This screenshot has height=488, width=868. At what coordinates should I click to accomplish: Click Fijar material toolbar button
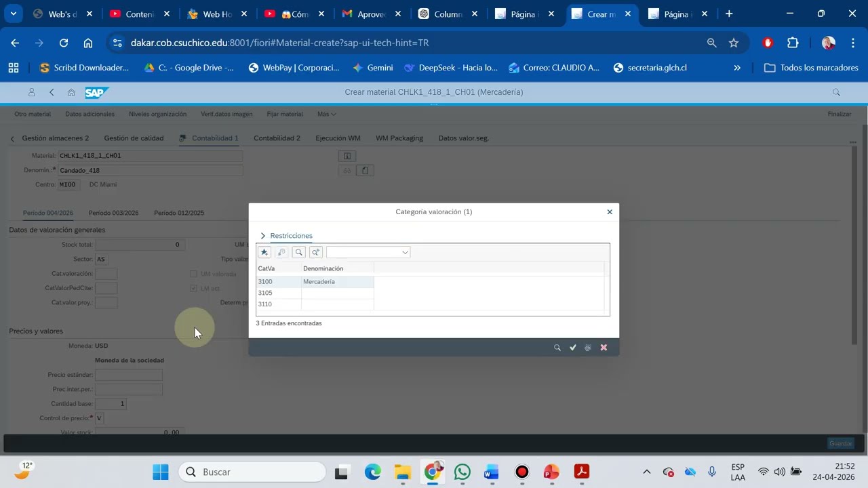pos(285,114)
